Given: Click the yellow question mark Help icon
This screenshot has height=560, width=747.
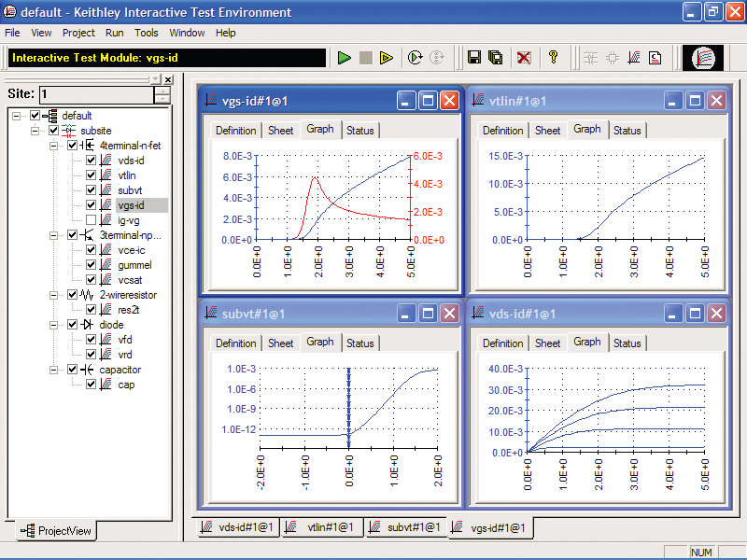Looking at the screenshot, I should [x=553, y=57].
